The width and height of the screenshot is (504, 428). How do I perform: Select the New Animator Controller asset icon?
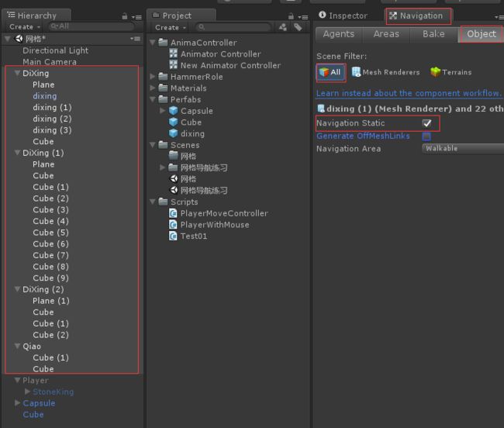[x=173, y=65]
